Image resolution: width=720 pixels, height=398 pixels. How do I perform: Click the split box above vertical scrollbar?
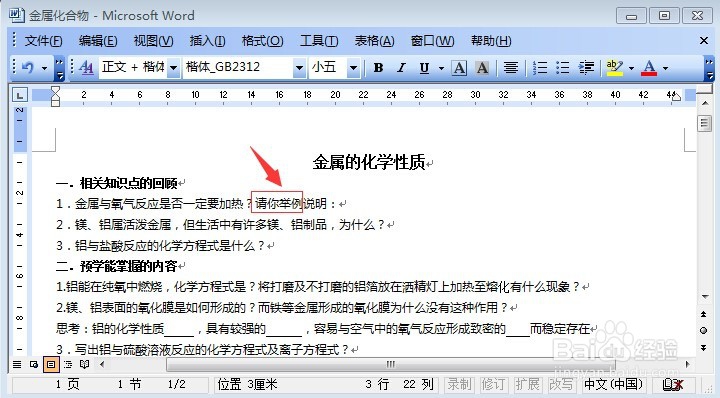point(705,89)
